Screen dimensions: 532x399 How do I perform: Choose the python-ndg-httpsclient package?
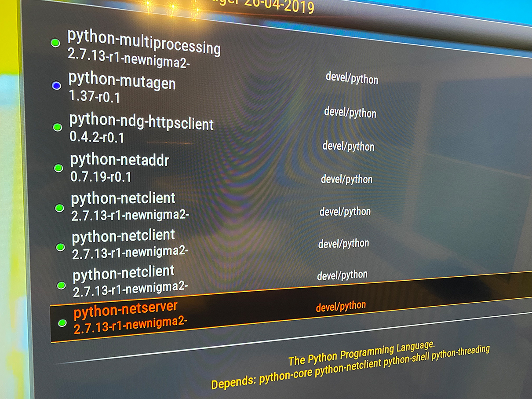[141, 121]
